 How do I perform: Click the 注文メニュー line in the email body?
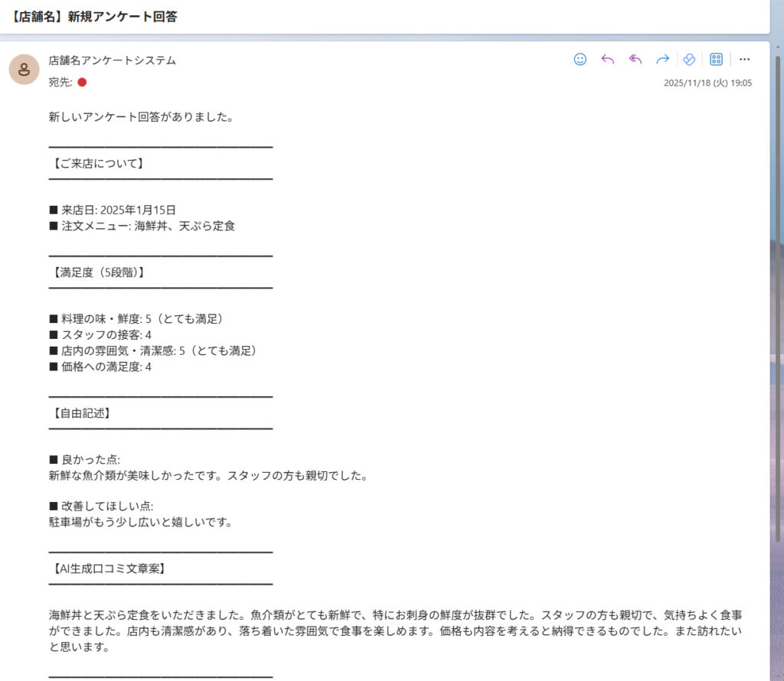[x=142, y=226]
